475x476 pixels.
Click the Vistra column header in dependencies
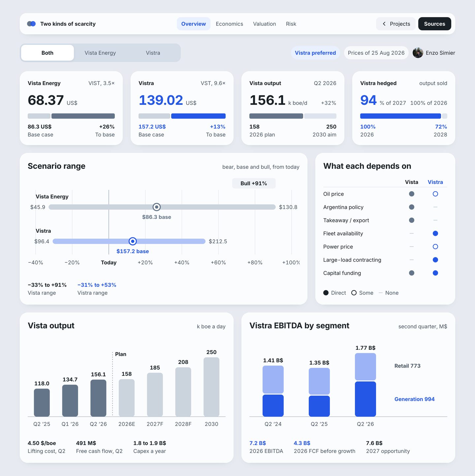[x=435, y=182]
